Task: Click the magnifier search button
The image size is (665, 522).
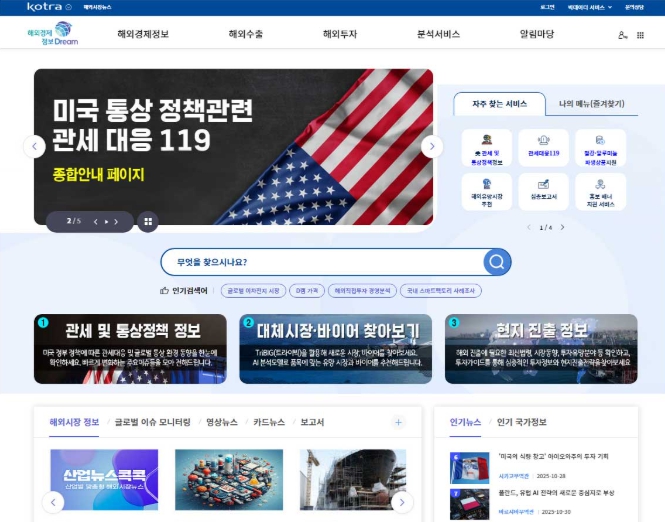Action: 497,262
